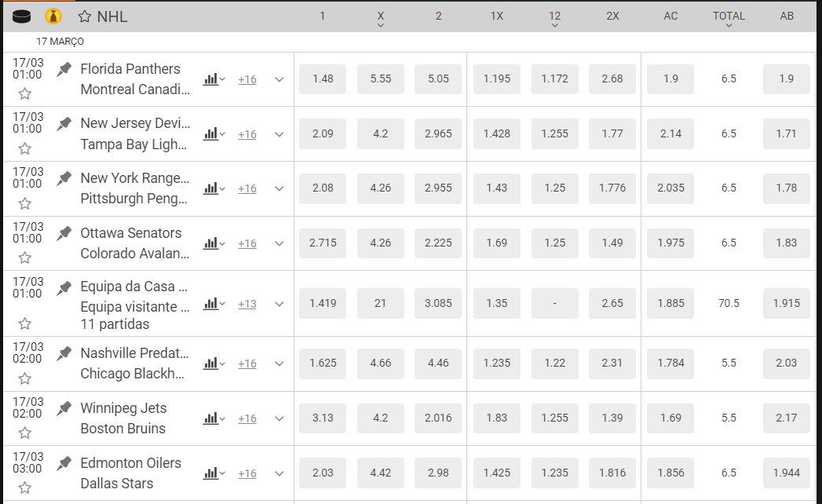Pin the Florida Panthers match
Screen dimensions: 822x504
point(64,69)
